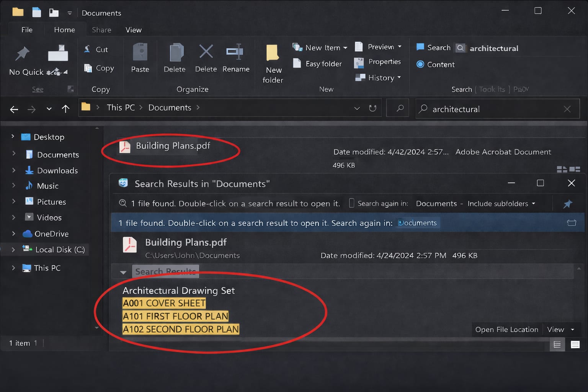
Task: Switch to detailed list view in search results
Action: click(557, 344)
